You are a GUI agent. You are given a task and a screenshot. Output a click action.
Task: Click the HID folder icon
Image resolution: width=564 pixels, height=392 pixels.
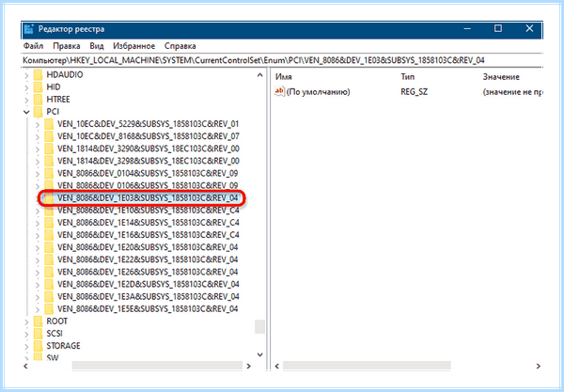pos(38,87)
